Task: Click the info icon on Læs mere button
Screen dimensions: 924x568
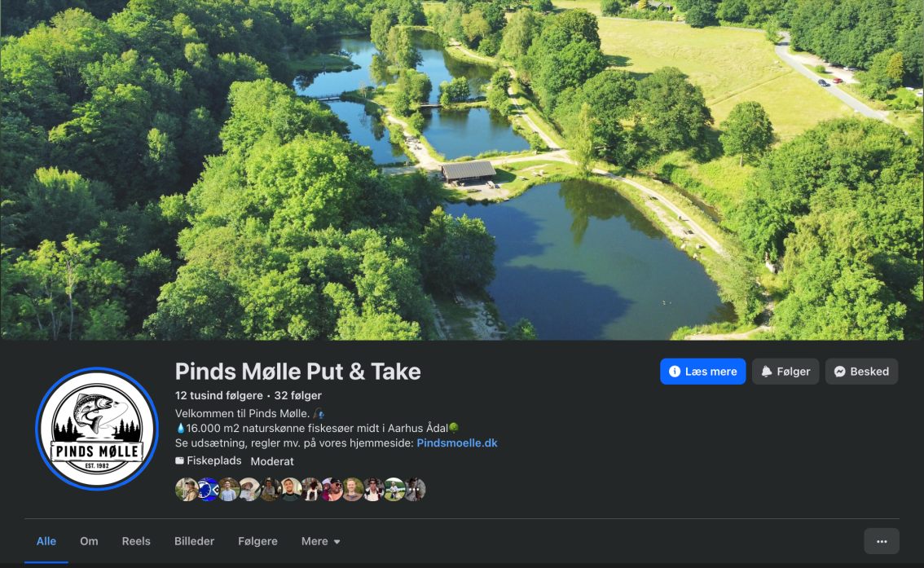Action: click(x=674, y=371)
